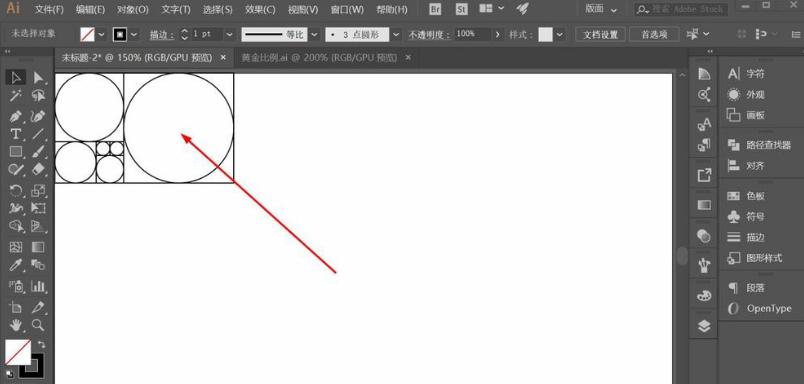Switch to the 黄金比例.ai tab

(x=319, y=58)
